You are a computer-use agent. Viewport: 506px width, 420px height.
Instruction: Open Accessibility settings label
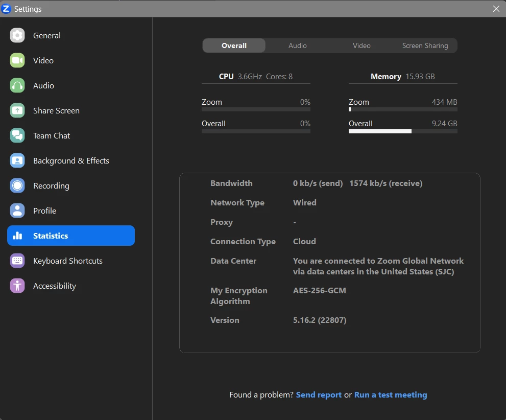(55, 286)
